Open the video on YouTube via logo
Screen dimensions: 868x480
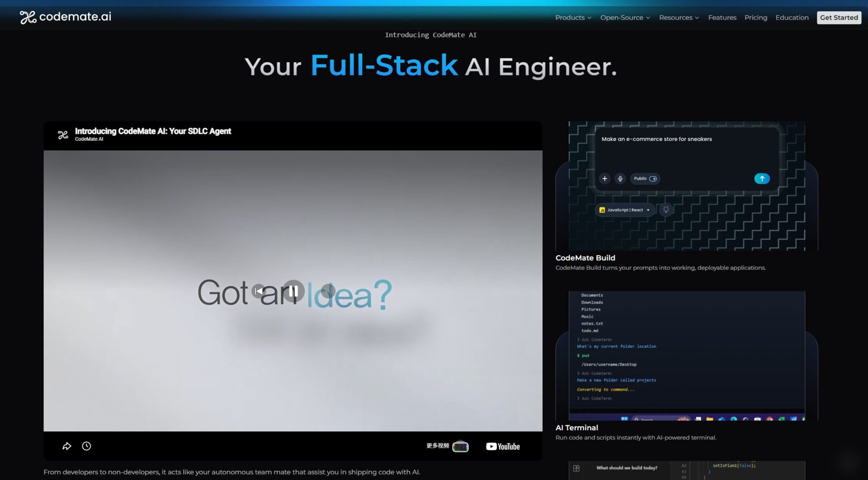503,447
